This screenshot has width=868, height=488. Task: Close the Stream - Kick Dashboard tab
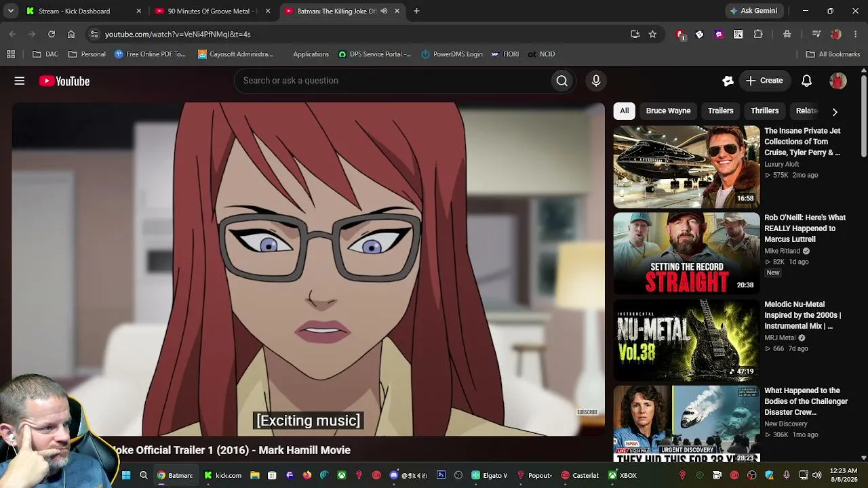139,11
